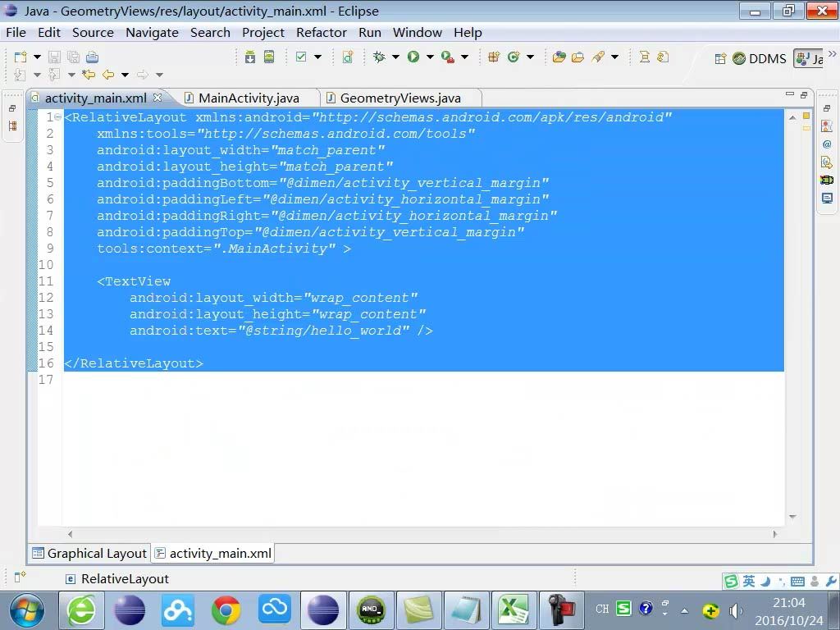Click the New Java Class icon

tap(514, 57)
